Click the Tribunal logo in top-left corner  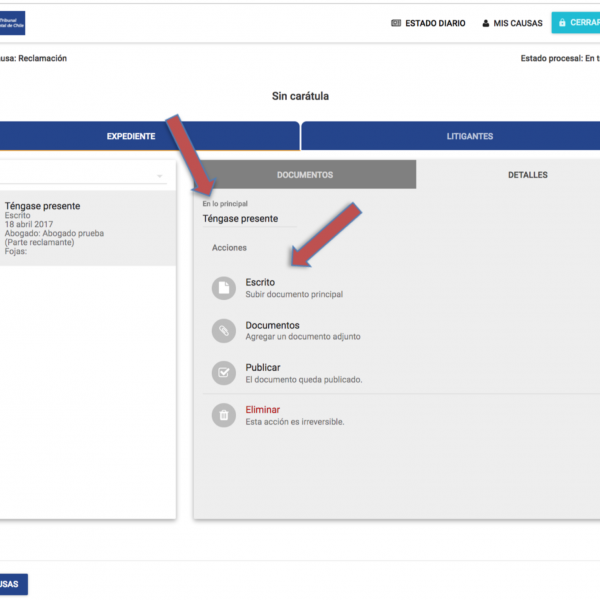click(x=12, y=22)
